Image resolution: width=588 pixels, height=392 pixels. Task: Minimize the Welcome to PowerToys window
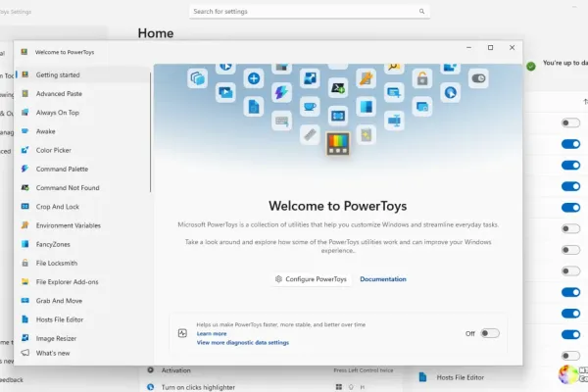[x=468, y=48]
